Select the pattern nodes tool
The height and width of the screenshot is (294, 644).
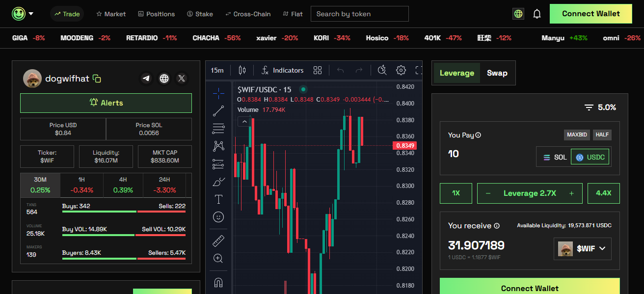point(218,146)
